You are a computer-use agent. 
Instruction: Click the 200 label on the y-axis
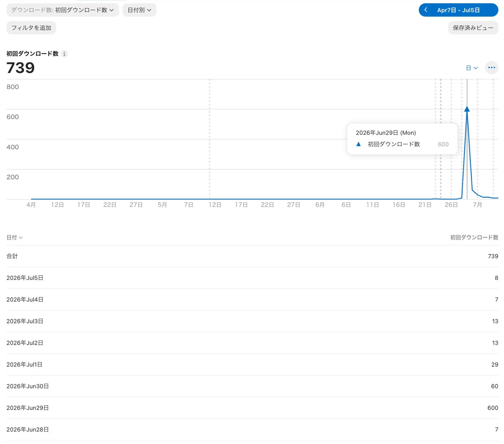coord(13,177)
